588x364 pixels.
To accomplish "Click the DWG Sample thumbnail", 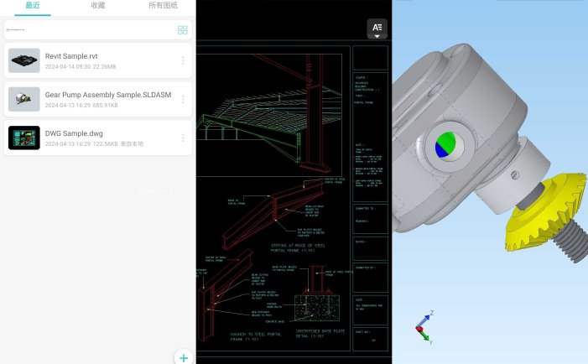I will pos(24,138).
